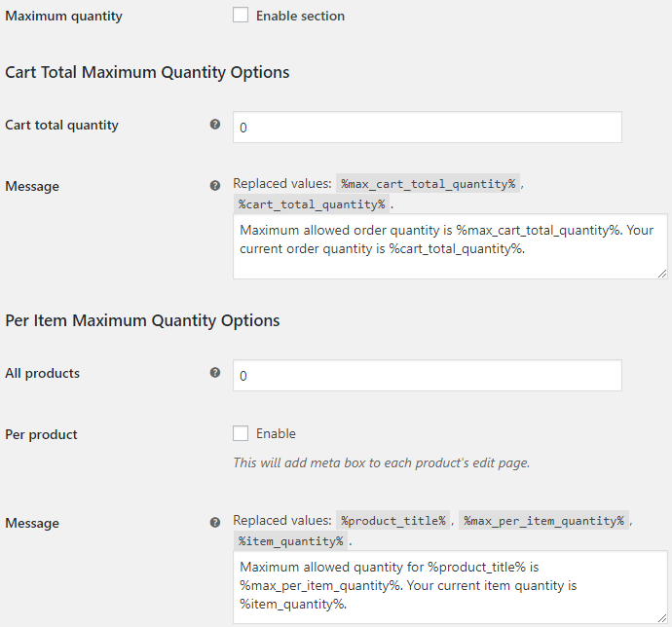The image size is (672, 627).
Task: Click the All products label
Action: (x=43, y=373)
